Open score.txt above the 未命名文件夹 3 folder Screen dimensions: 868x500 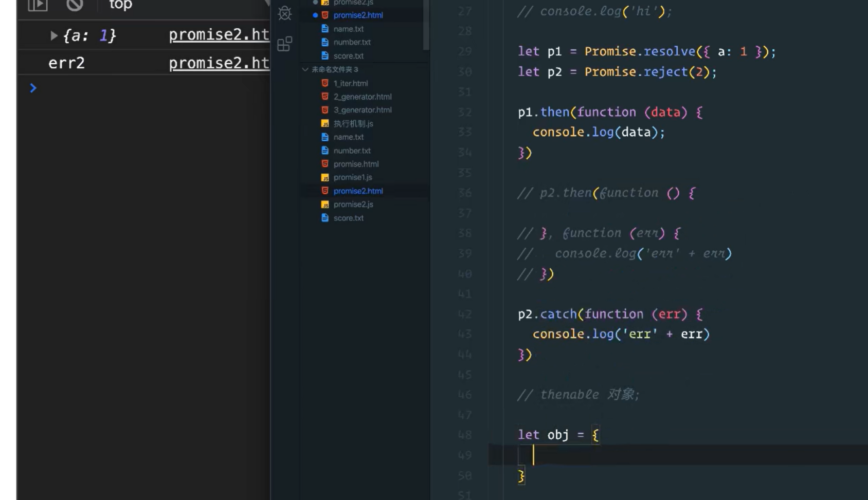click(348, 55)
